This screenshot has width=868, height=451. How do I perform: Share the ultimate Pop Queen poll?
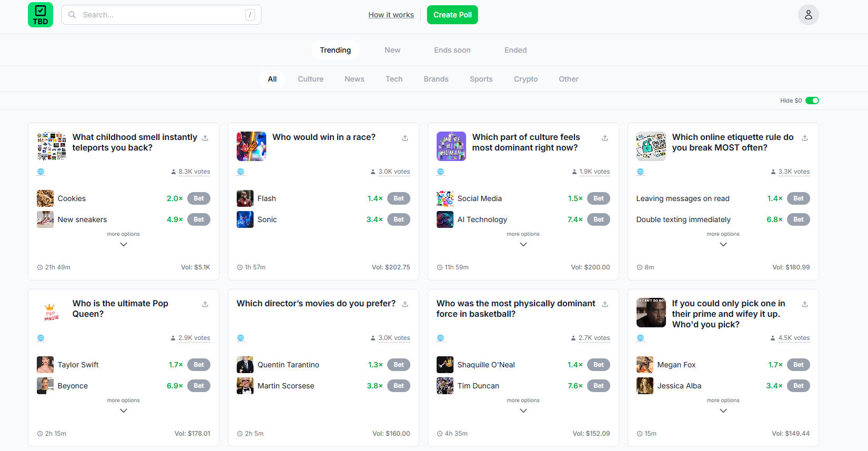pyautogui.click(x=205, y=304)
